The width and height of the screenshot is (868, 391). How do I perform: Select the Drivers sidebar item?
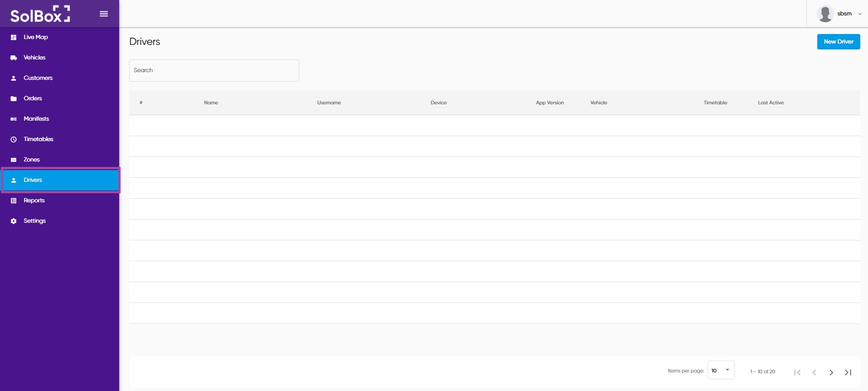coord(33,180)
